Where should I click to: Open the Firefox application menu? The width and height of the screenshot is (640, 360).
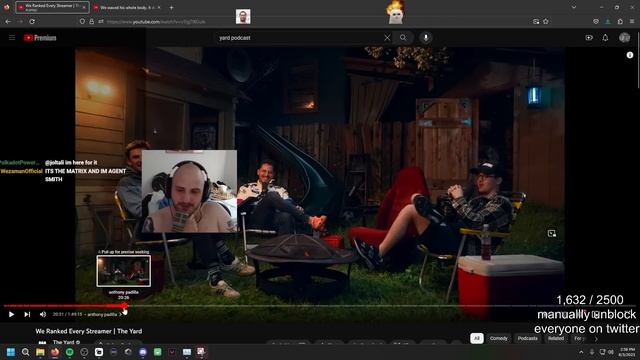[x=632, y=21]
